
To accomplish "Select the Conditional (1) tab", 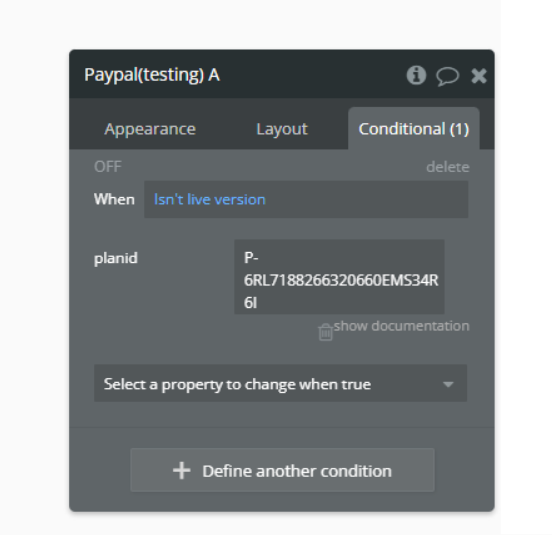I will pyautogui.click(x=414, y=129).
